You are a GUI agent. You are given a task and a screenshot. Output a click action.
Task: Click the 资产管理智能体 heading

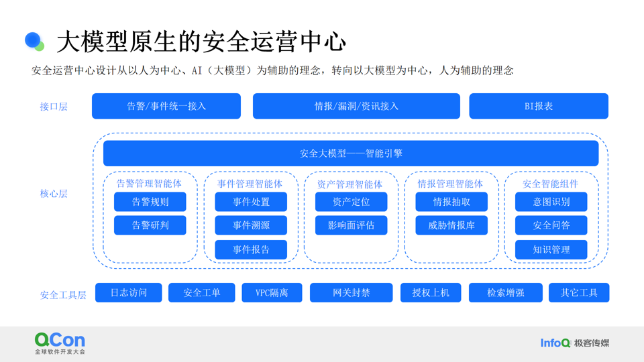350,184
